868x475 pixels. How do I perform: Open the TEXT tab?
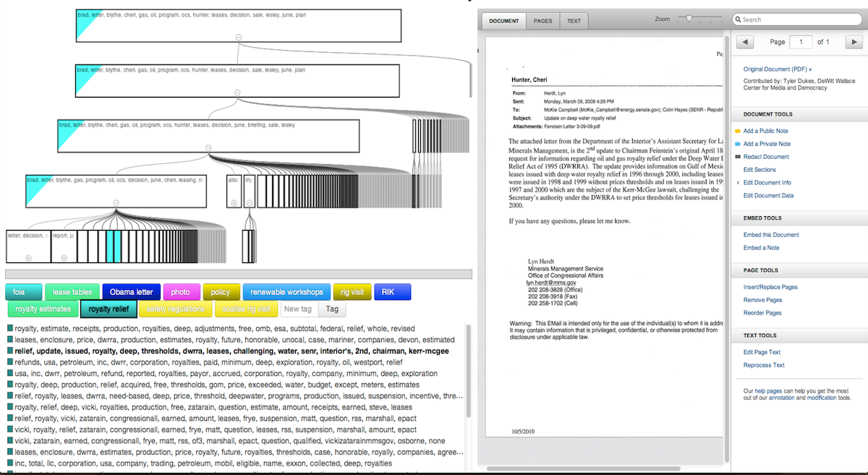pyautogui.click(x=574, y=21)
